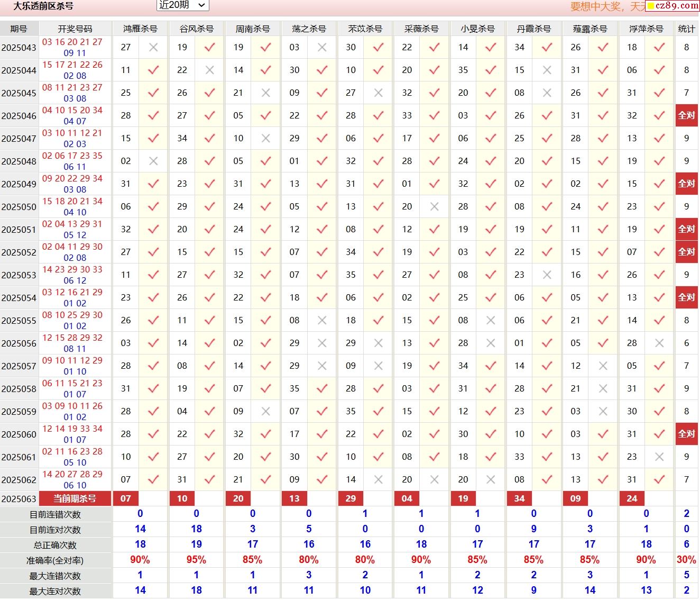
Task: Open the 近20期 period dropdown
Action: point(183,5)
